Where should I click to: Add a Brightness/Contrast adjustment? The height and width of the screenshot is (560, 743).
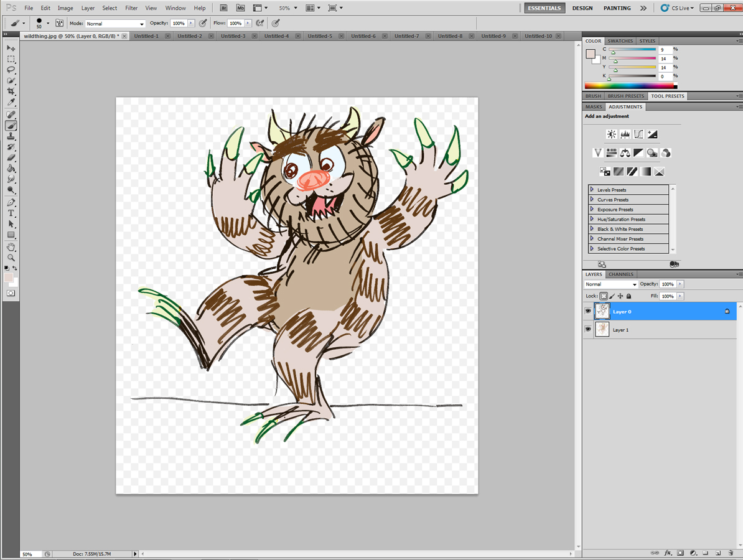click(x=611, y=134)
